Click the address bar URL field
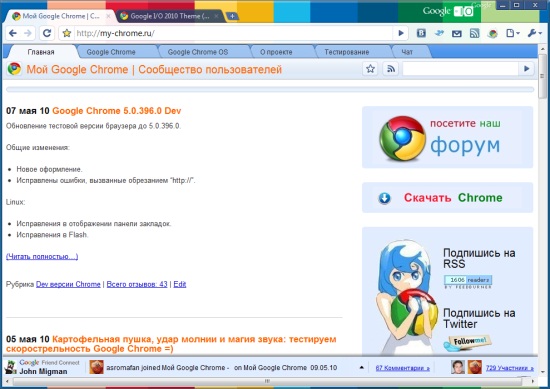This screenshot has height=389, width=550. click(x=233, y=33)
